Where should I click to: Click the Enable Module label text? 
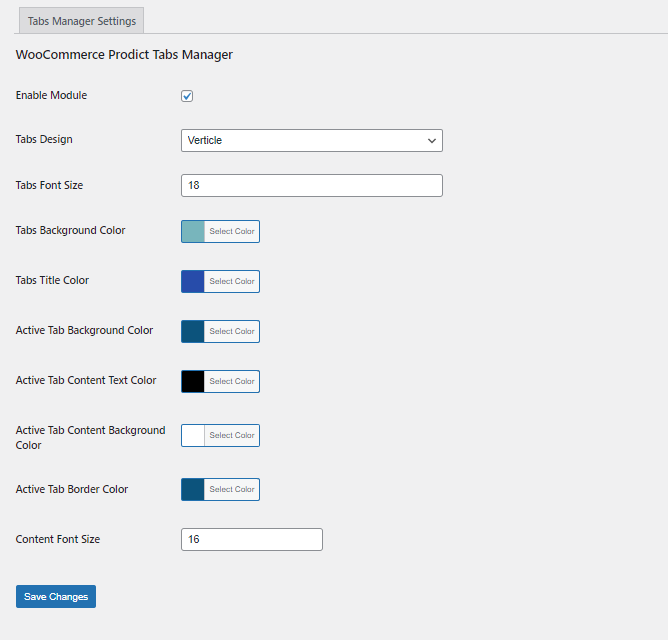pos(51,95)
